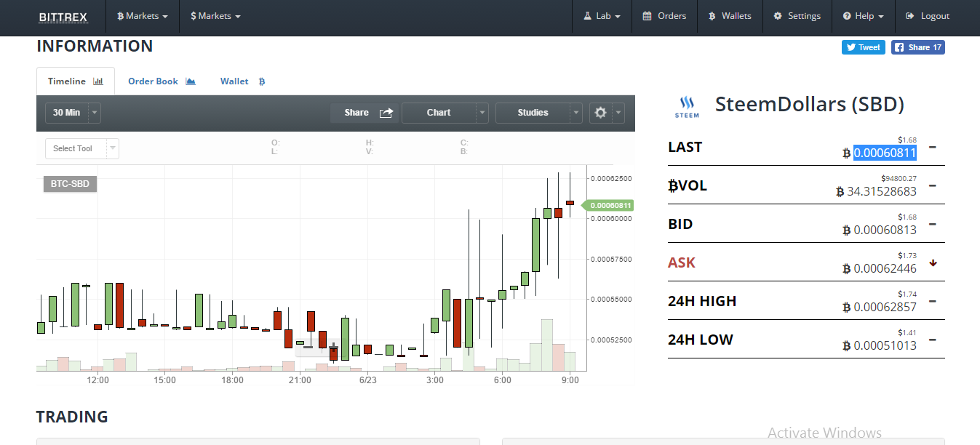Viewport: 980px width, 445px height.
Task: Click the BID price 0.00060813
Action: point(885,230)
